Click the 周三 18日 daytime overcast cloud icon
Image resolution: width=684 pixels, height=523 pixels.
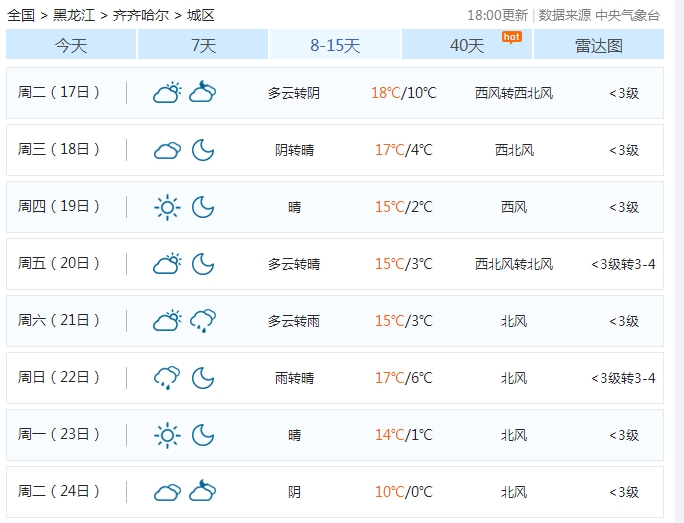coord(168,150)
